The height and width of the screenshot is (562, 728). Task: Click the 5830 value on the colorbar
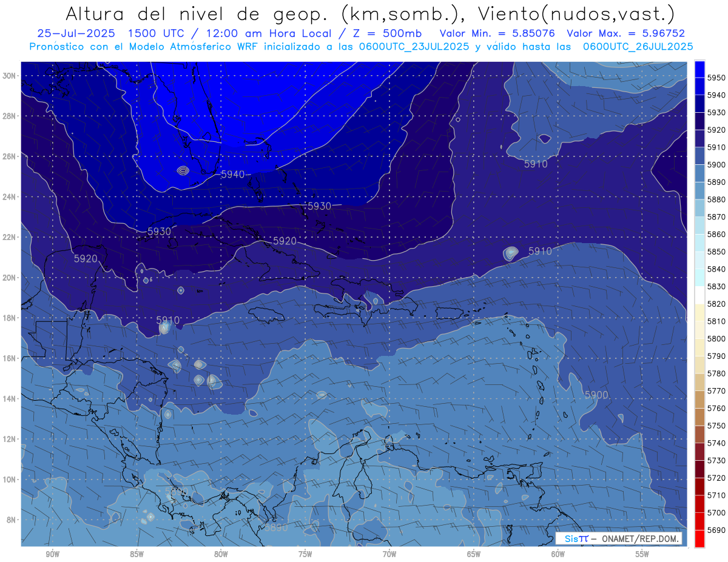716,286
